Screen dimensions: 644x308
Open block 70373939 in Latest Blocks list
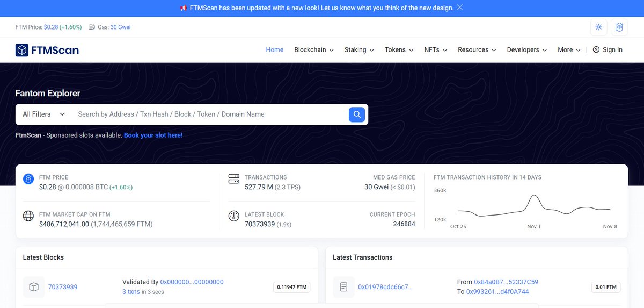63,287
